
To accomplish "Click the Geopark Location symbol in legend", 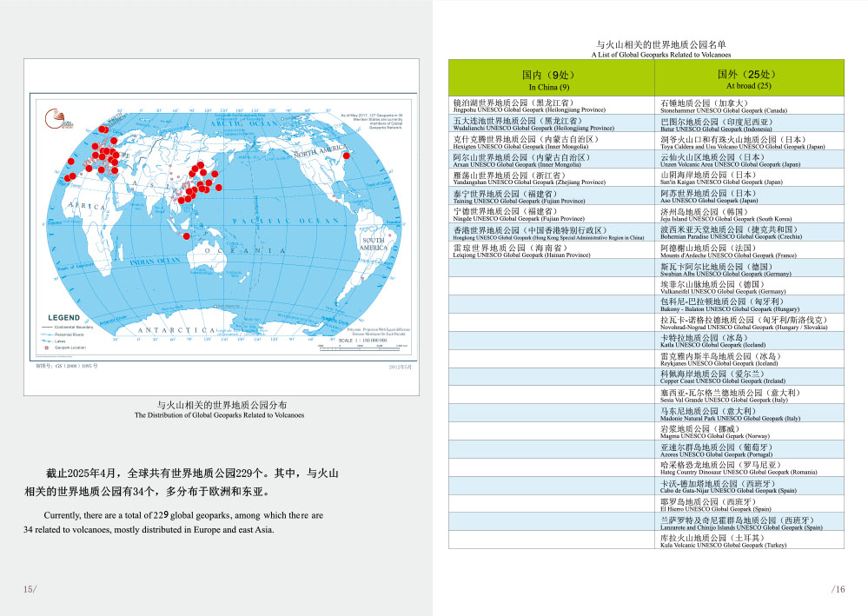I will click(x=47, y=348).
